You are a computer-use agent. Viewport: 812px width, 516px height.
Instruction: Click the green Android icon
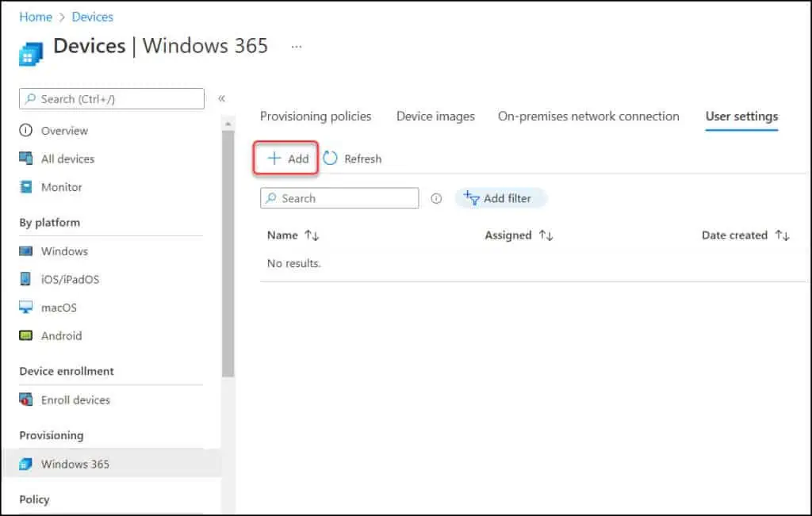[x=26, y=335]
